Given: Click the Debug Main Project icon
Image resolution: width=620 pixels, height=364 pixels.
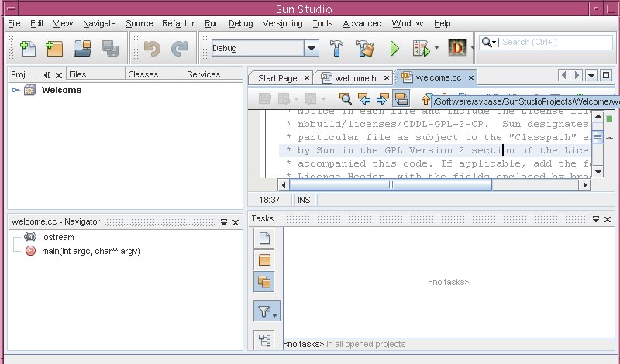Looking at the screenshot, I should [x=421, y=49].
